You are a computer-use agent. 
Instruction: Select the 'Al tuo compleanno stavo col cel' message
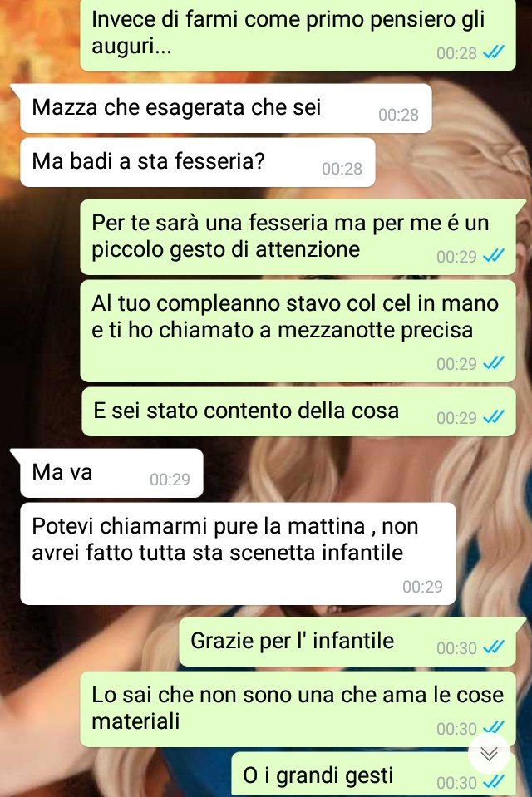pyautogui.click(x=298, y=331)
